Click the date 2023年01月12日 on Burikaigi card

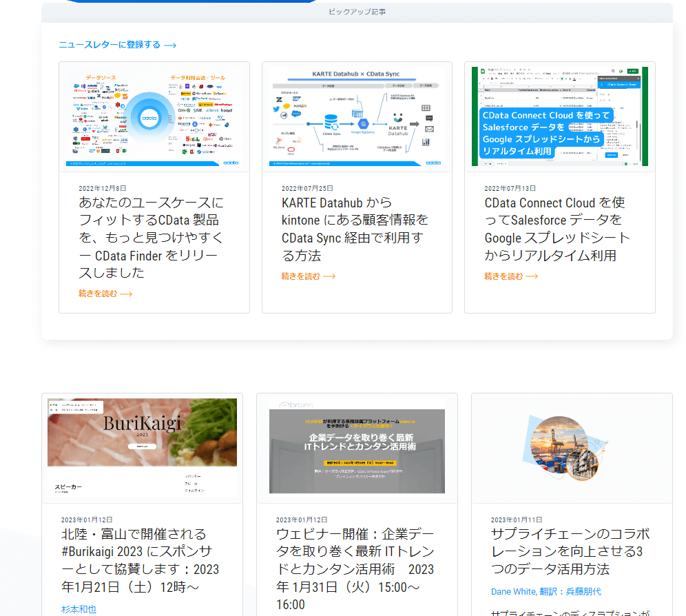87,520
